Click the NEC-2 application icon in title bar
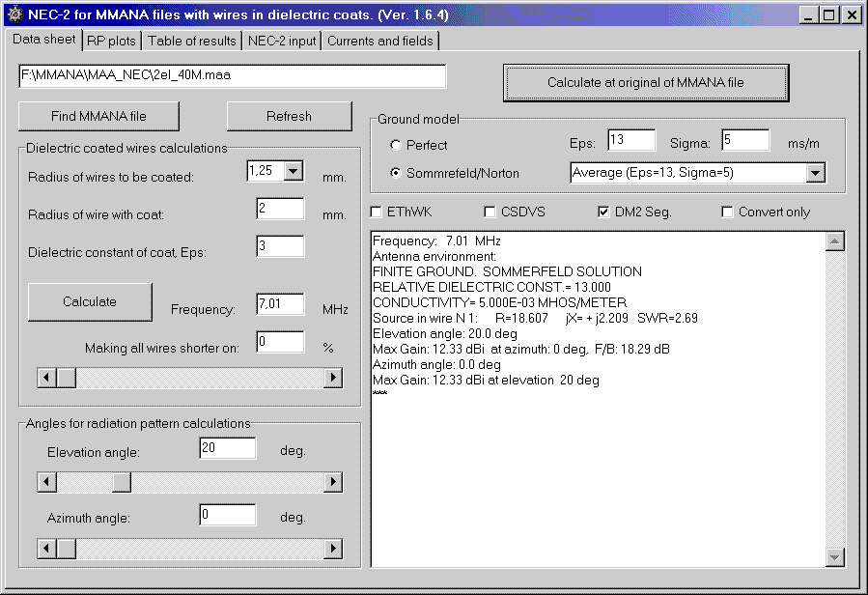Viewport: 868px width, 595px height. tap(14, 15)
